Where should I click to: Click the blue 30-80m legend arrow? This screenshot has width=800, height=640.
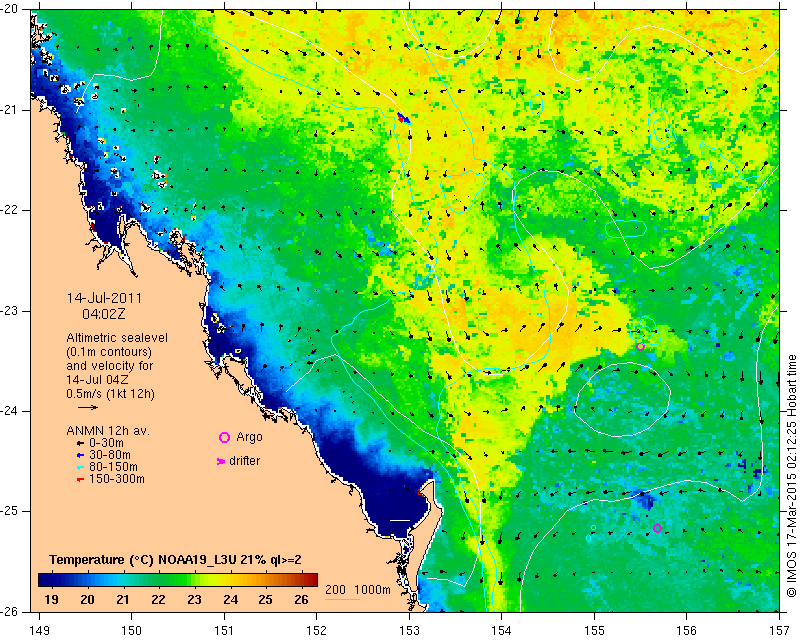coord(80,455)
